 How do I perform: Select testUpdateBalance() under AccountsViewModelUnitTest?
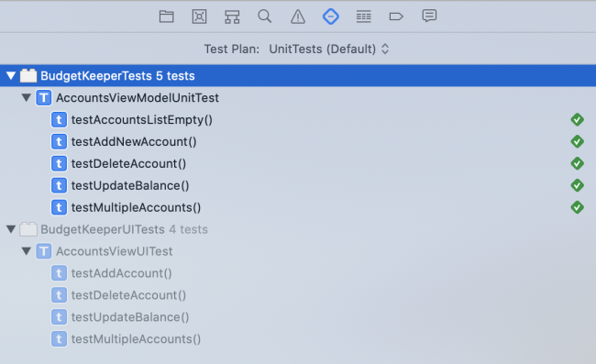pos(298,185)
